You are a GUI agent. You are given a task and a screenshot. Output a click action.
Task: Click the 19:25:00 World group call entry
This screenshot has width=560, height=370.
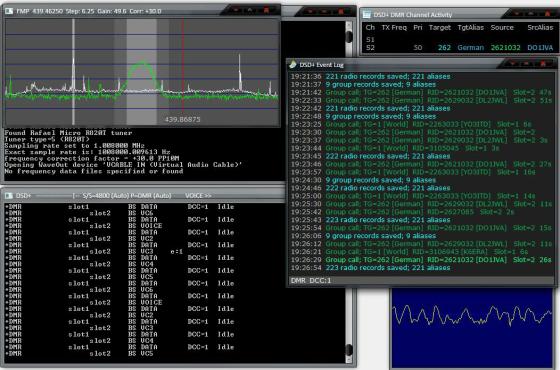[413, 196]
